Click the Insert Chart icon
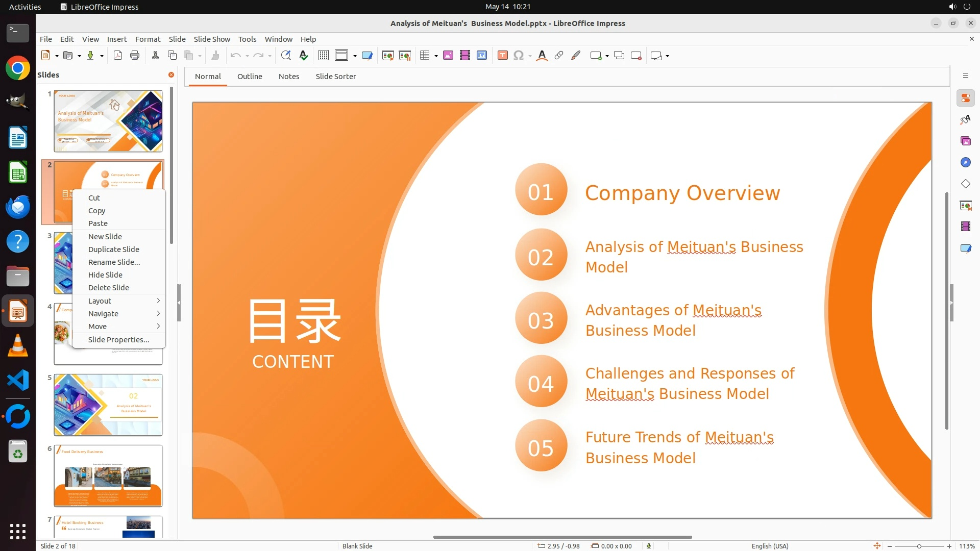The image size is (980, 551). 482,56
